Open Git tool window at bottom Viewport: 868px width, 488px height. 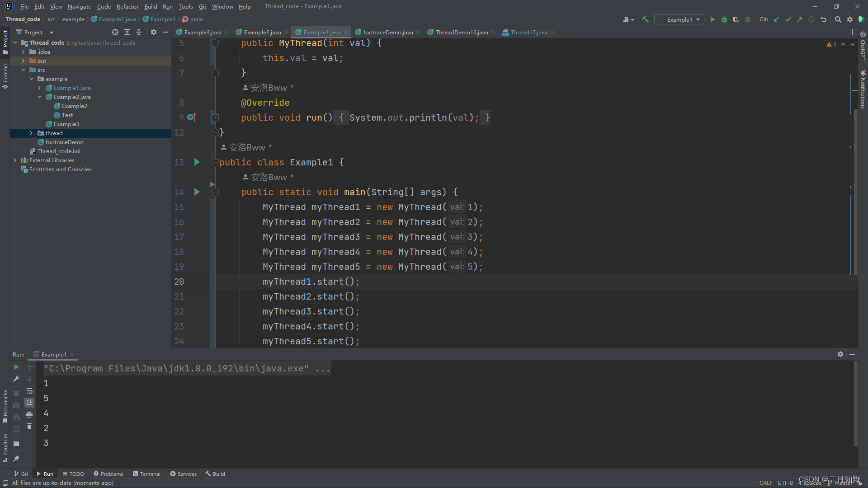(21, 474)
